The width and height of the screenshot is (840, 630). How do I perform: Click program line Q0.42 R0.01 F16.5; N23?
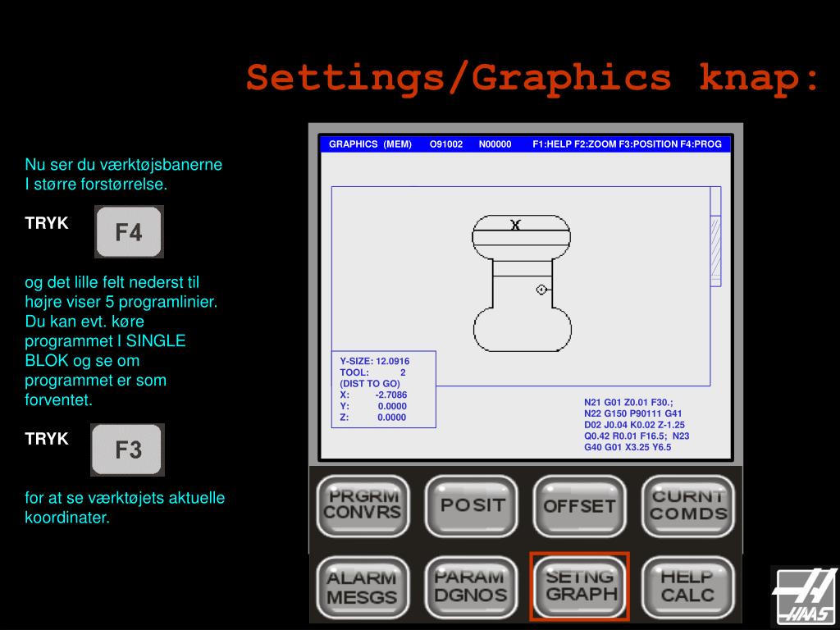[637, 436]
